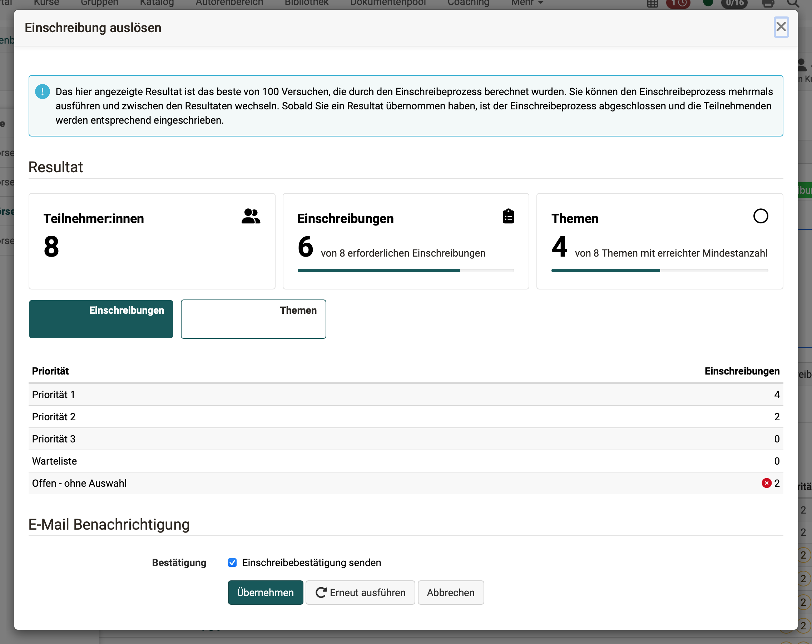Uncheck Einschreibebestätigung senden checkbox
The width and height of the screenshot is (812, 644).
coord(232,563)
